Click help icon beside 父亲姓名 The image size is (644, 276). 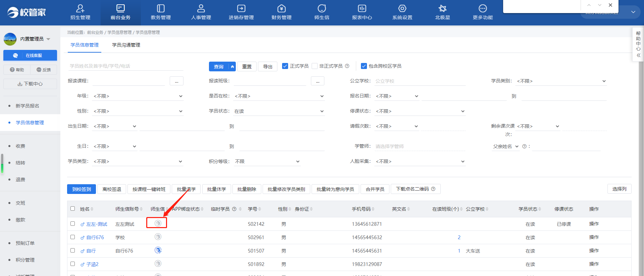click(524, 146)
